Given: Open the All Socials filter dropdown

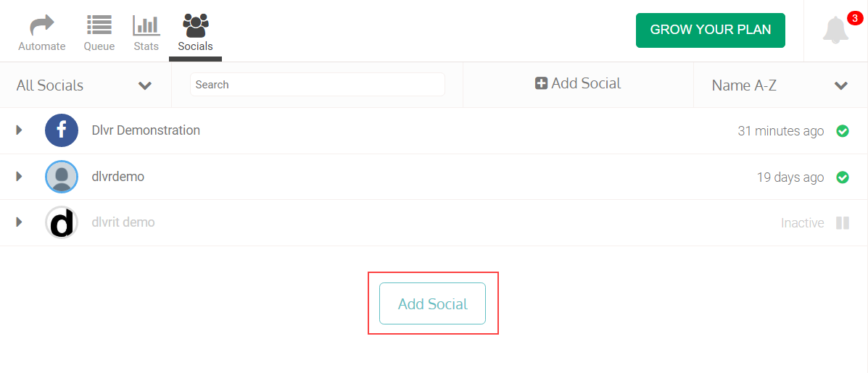Looking at the screenshot, I should click(x=86, y=85).
